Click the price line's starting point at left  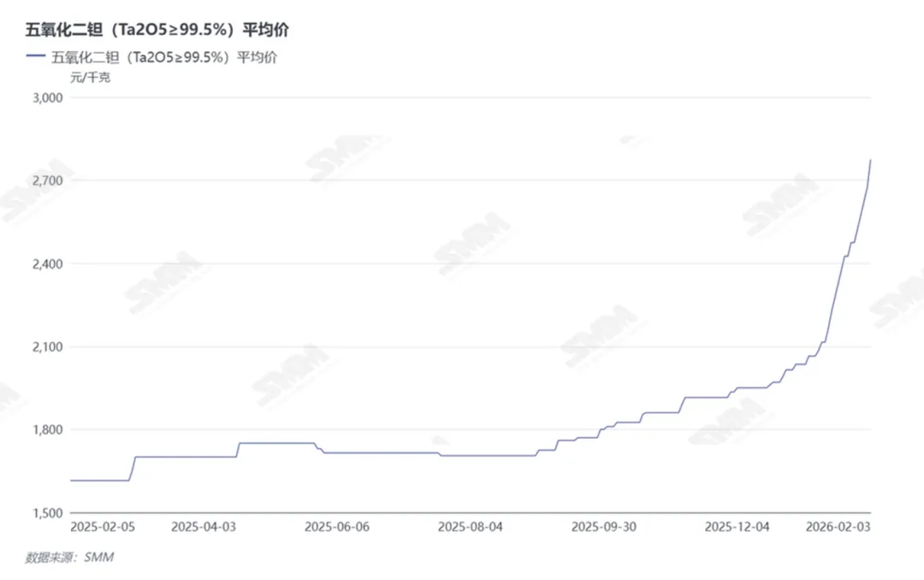(x=71, y=480)
